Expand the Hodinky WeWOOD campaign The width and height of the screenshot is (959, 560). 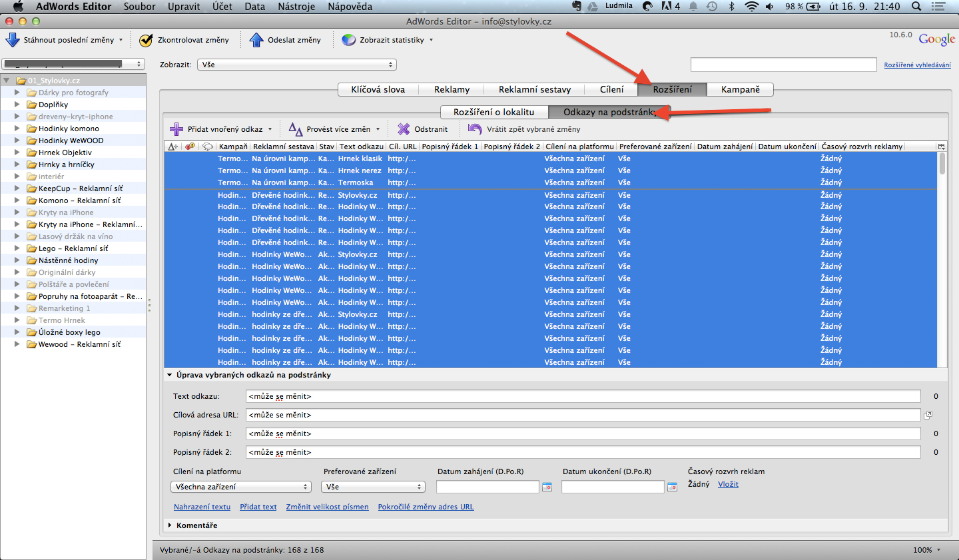point(17,140)
